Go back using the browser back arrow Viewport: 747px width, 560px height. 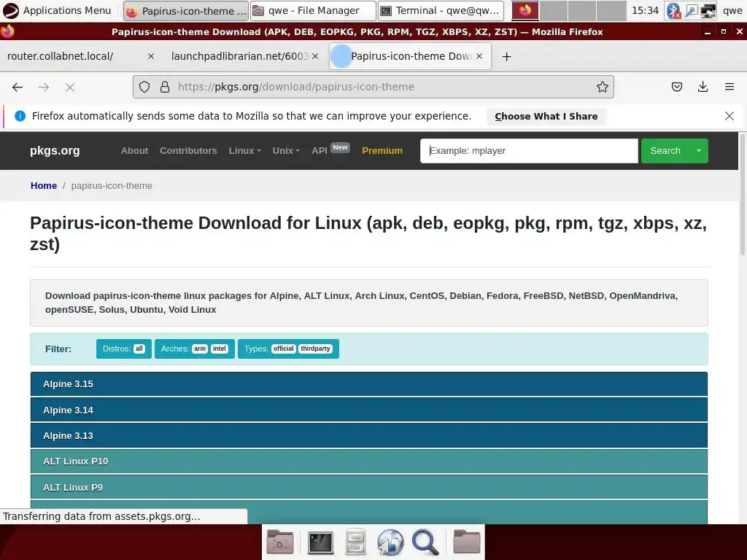coord(18,87)
